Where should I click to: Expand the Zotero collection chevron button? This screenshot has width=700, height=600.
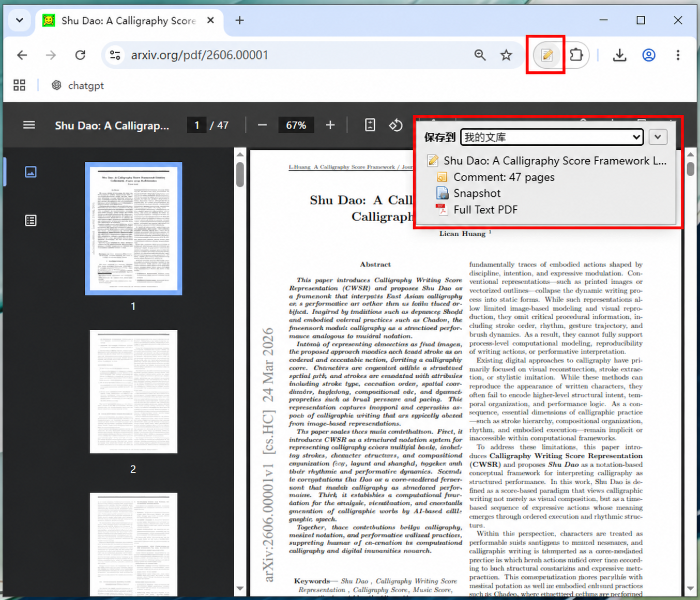click(x=658, y=137)
